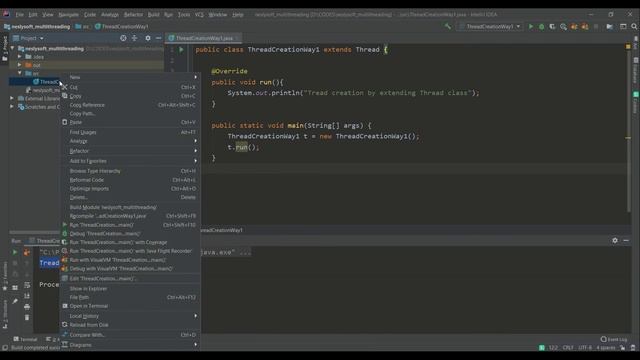Choose Delete... from the context menu
The height and width of the screenshot is (360, 640).
click(x=130, y=197)
